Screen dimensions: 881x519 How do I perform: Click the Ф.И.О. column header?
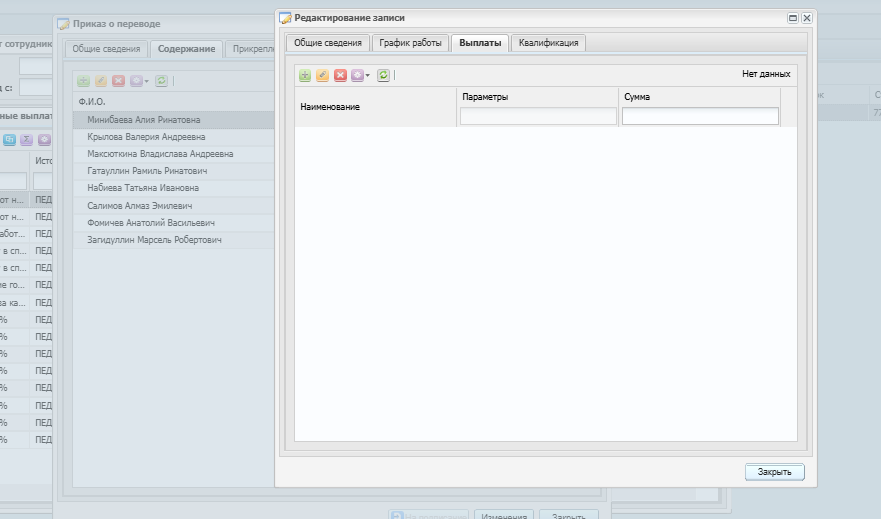[x=174, y=102]
